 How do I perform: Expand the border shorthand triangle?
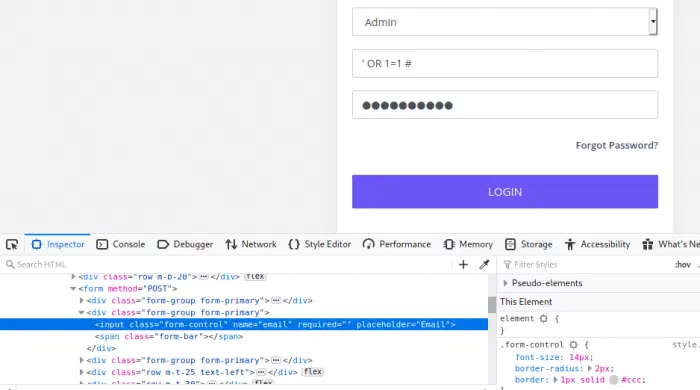pos(555,380)
